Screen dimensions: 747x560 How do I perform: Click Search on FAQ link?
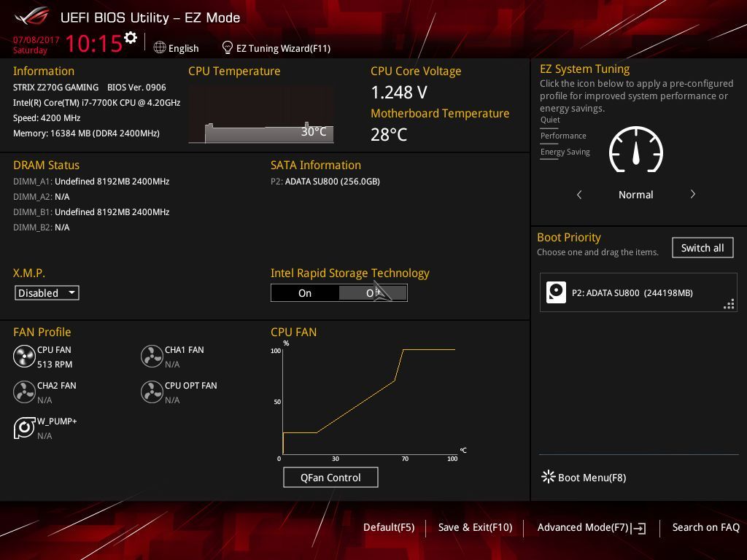(705, 527)
